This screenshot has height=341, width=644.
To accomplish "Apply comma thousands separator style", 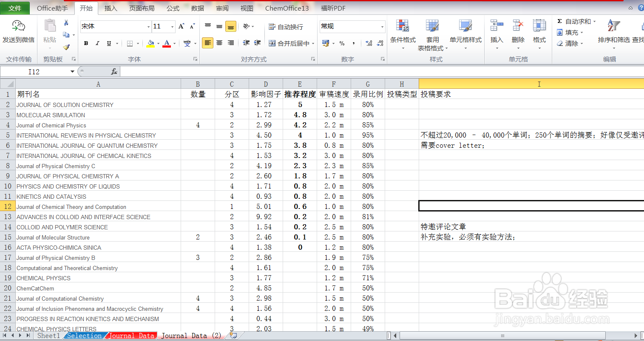I will 354,43.
